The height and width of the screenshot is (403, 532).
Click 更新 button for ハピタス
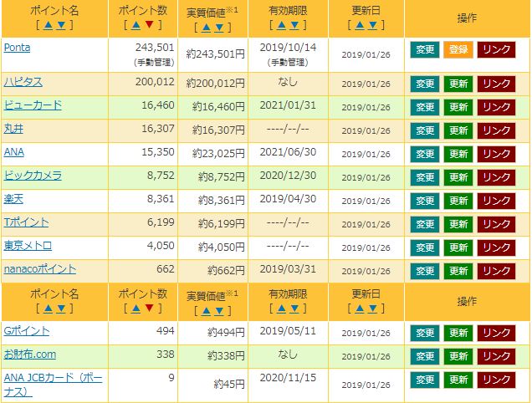[458, 84]
